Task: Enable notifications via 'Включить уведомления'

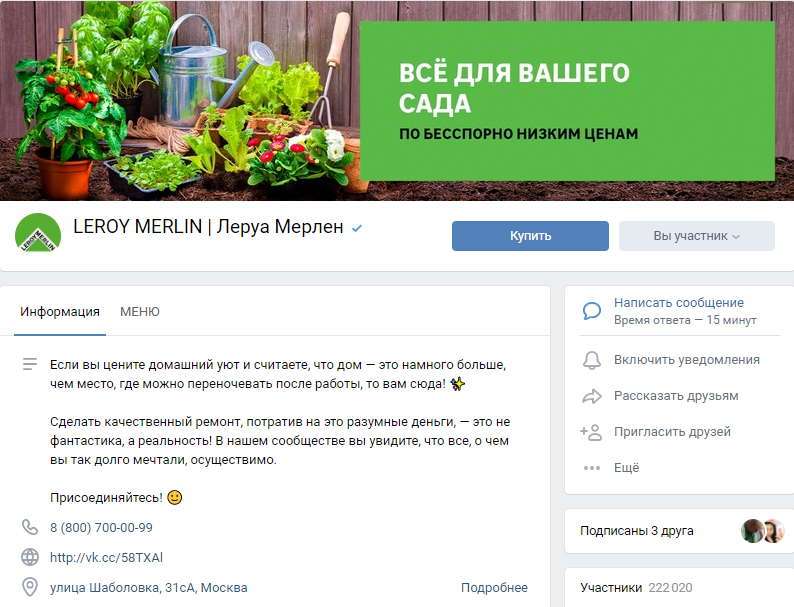Action: [687, 360]
